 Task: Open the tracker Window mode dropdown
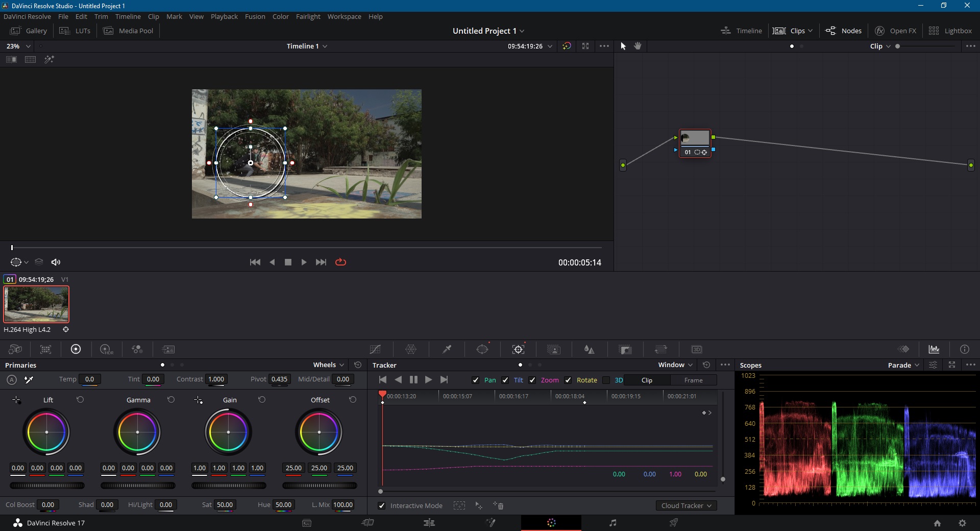coord(675,365)
